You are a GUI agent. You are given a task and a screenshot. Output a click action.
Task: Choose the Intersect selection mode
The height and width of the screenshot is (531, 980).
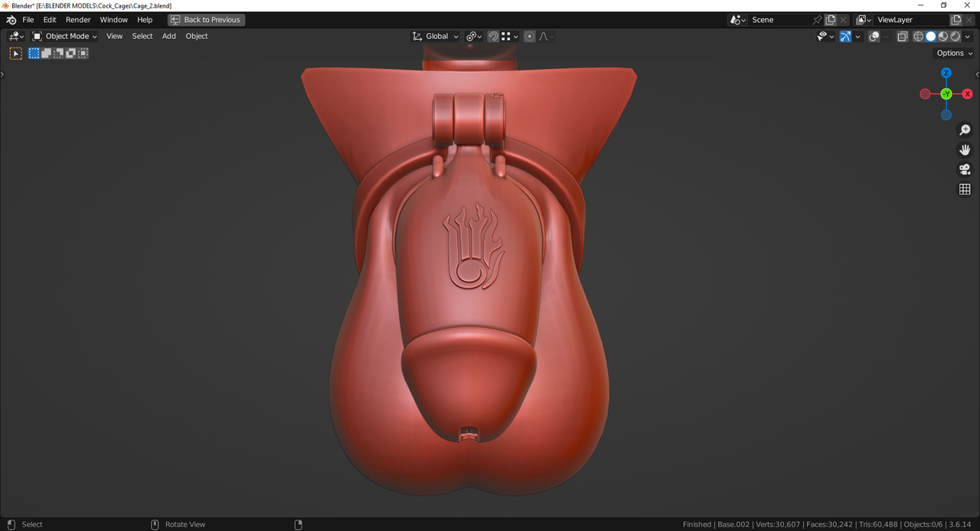click(x=83, y=53)
